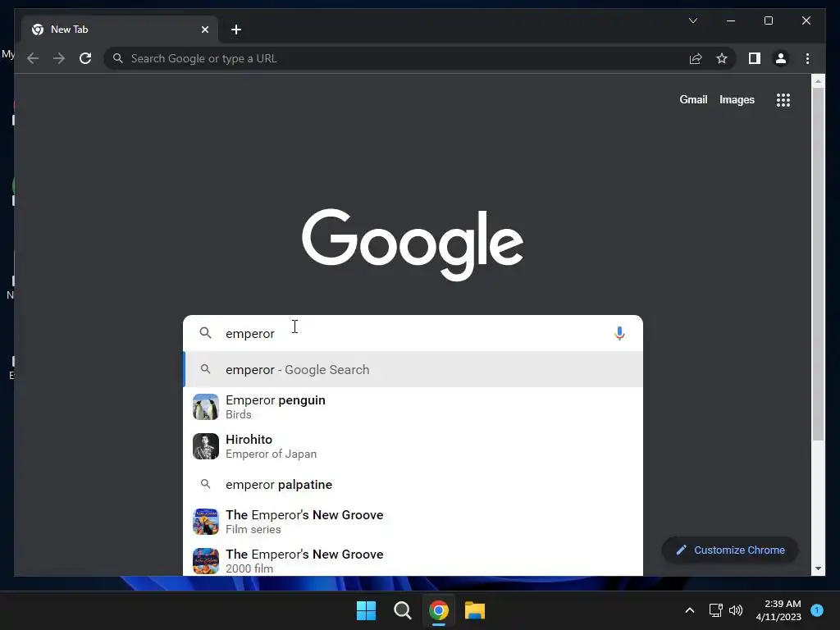Screen dimensions: 840x630
Task: Select Emperor's New Groove Film series suggestion
Action: coord(413,522)
